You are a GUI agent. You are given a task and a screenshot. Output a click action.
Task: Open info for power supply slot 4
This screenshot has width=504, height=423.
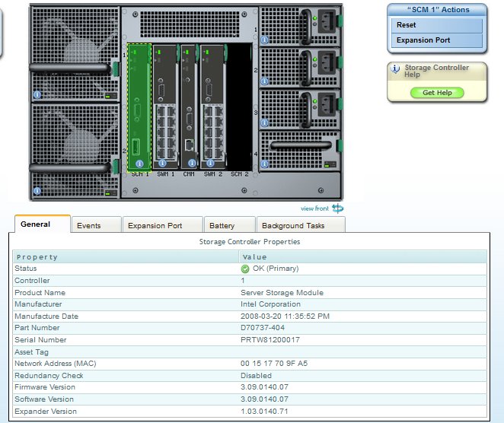[264, 164]
